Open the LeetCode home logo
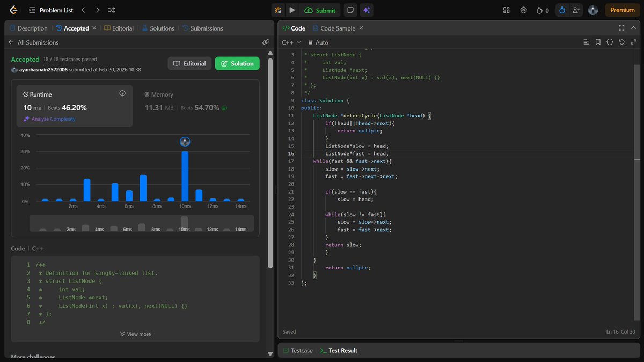Viewport: 644px width, 362px height. (13, 10)
